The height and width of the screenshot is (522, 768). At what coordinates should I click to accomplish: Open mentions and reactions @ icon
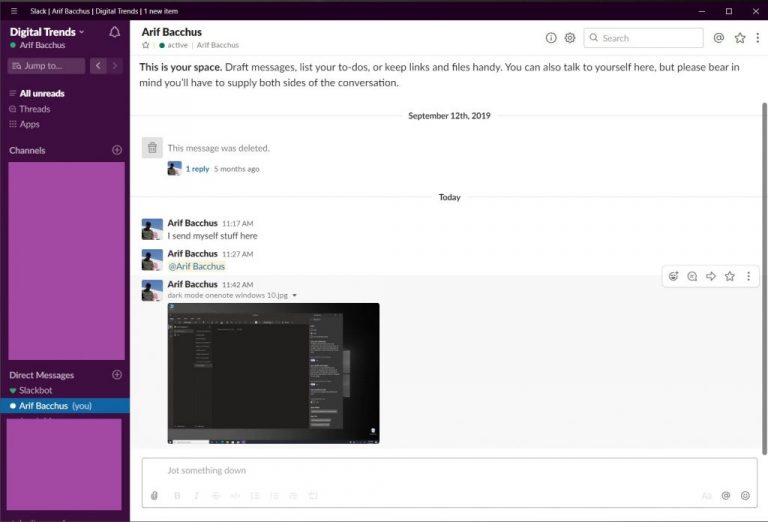(719, 38)
